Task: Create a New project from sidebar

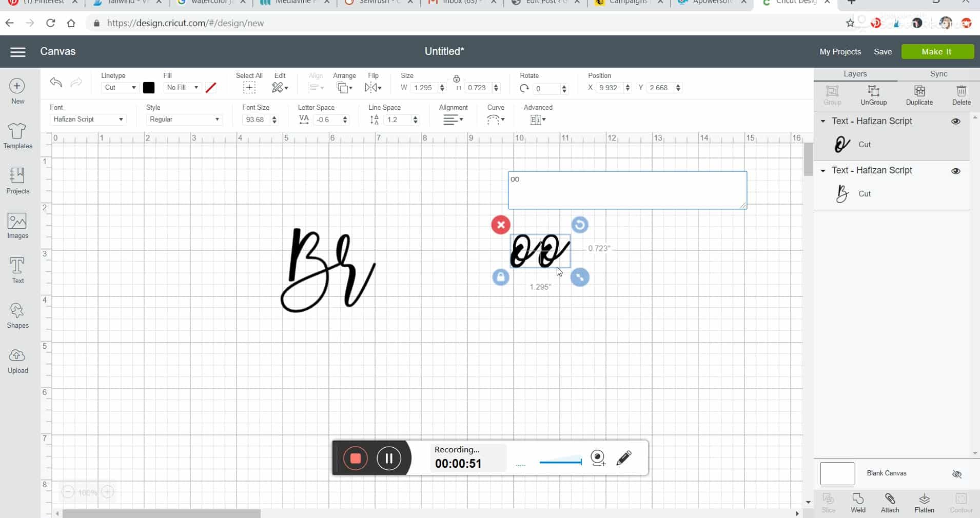Action: coord(17,91)
